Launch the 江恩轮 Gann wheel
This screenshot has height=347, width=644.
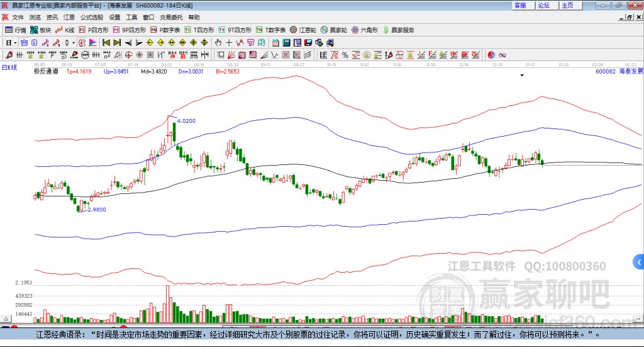pyautogui.click(x=303, y=30)
